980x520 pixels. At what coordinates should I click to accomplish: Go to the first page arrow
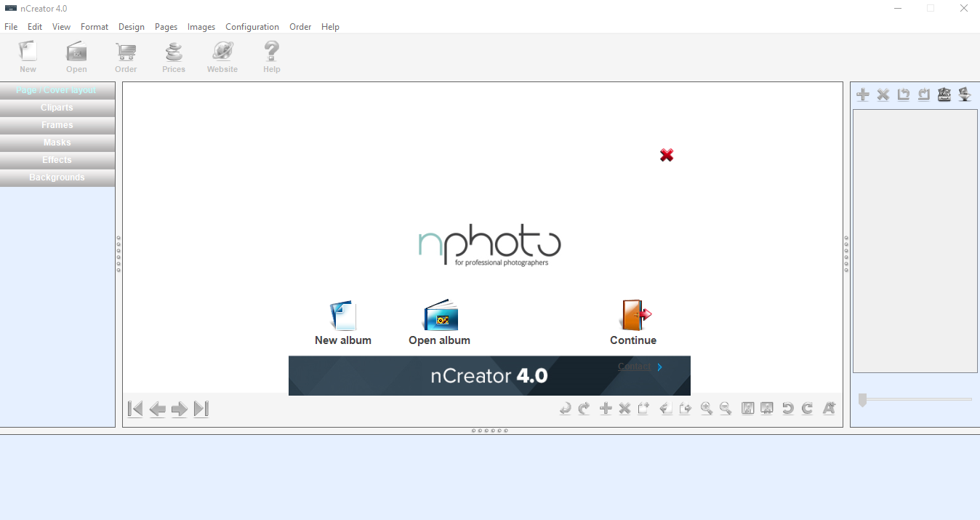pyautogui.click(x=135, y=409)
